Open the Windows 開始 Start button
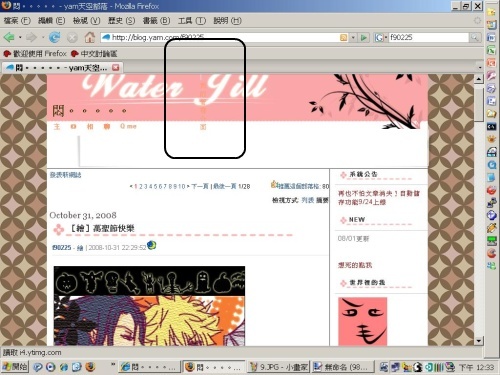The width and height of the screenshot is (500, 375). pyautogui.click(x=15, y=367)
